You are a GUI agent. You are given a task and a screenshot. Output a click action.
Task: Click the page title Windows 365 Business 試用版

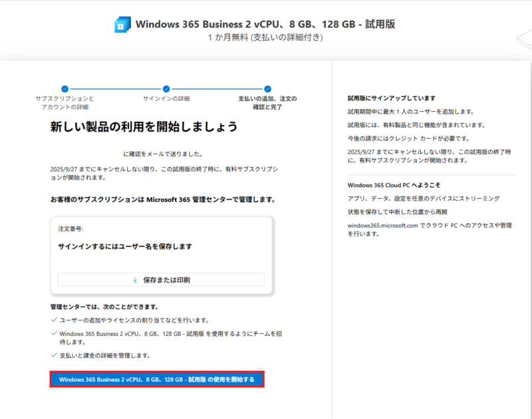265,24
